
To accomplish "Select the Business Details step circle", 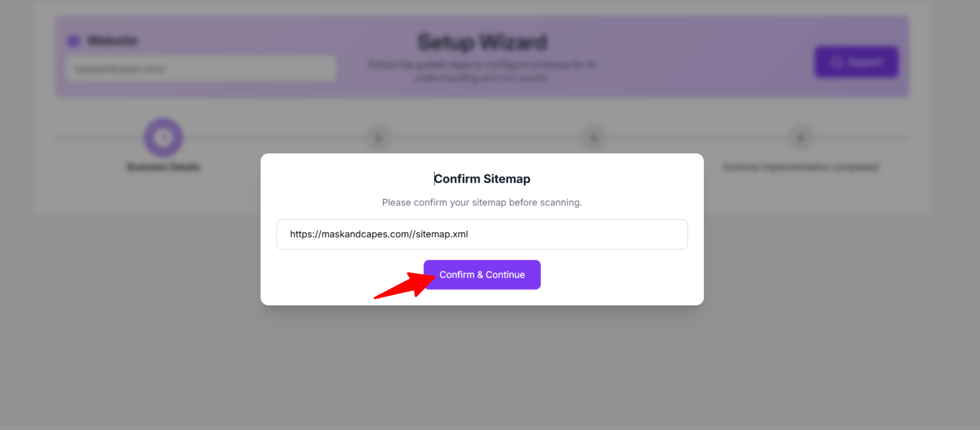I will coord(164,138).
